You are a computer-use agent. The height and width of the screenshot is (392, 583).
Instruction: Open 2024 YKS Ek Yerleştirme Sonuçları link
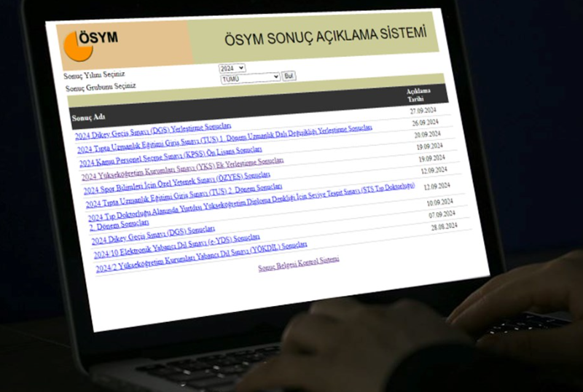click(x=182, y=169)
